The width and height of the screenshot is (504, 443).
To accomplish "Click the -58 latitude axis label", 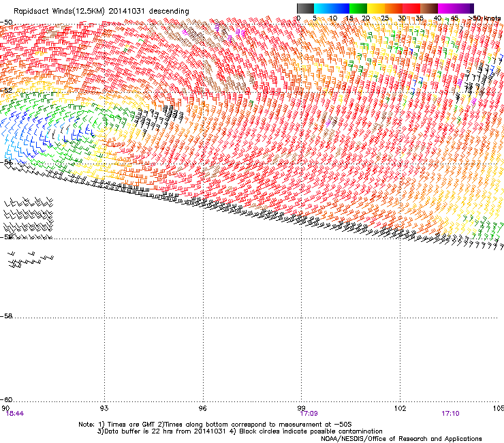I will click(6, 316).
